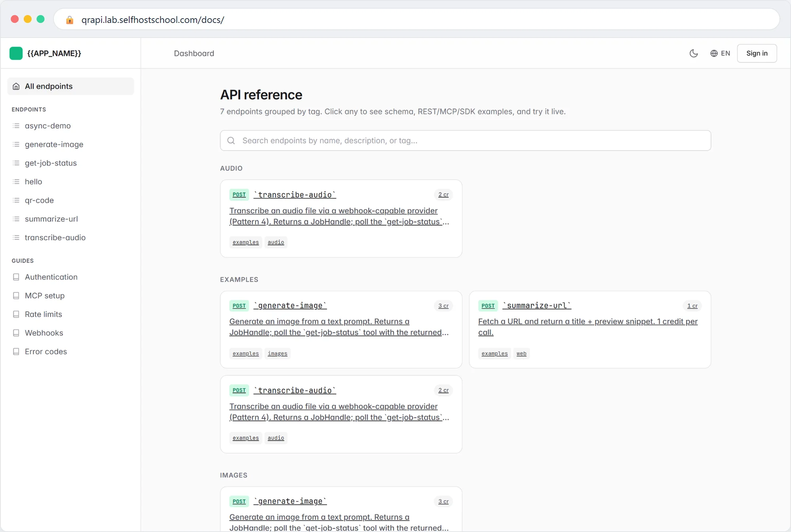Screen dimensions: 791x532
Task: Open the MCP setup guide
Action: point(45,295)
